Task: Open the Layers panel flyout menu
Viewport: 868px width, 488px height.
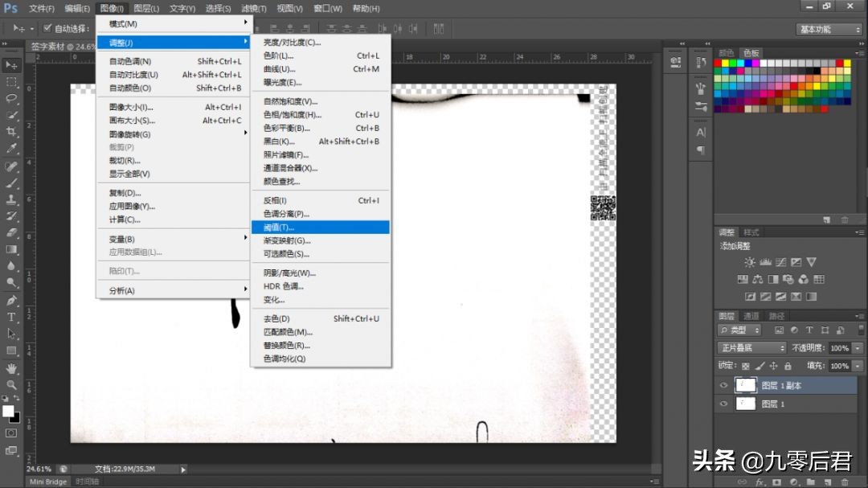Action: pos(858,314)
